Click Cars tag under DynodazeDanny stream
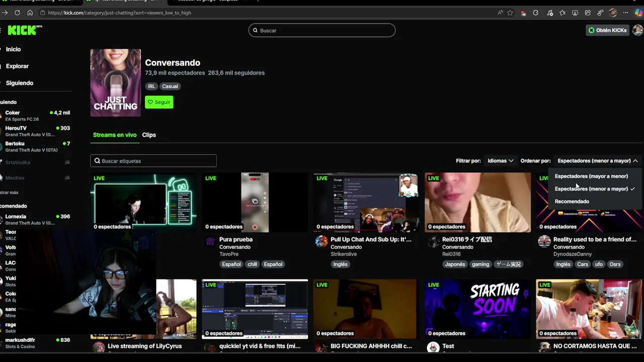This screenshot has height=362, width=644. (583, 264)
